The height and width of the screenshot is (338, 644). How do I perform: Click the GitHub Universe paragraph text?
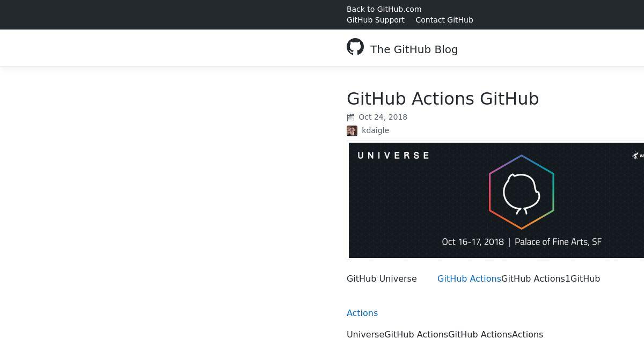(382, 278)
